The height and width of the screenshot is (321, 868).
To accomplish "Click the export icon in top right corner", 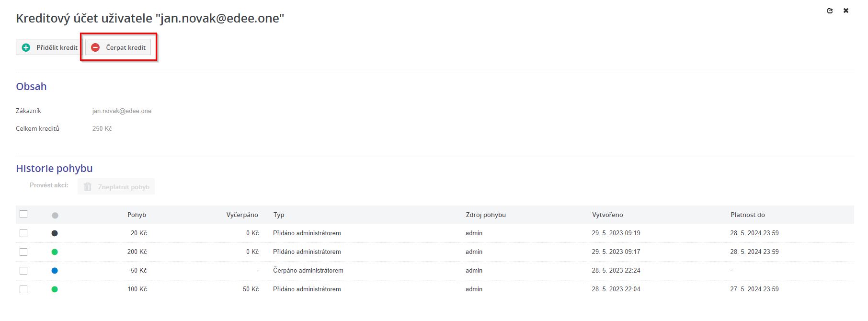I will (x=830, y=11).
